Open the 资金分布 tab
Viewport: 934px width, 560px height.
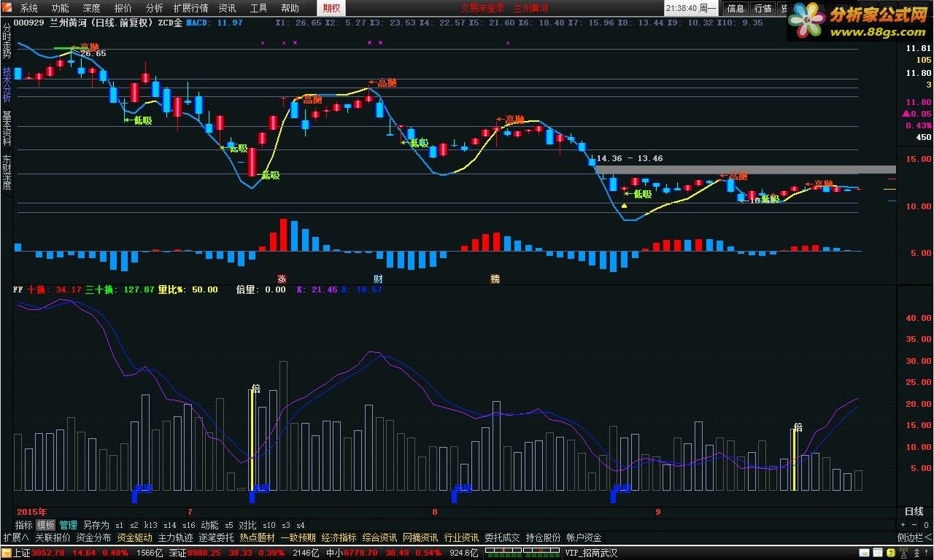click(93, 537)
